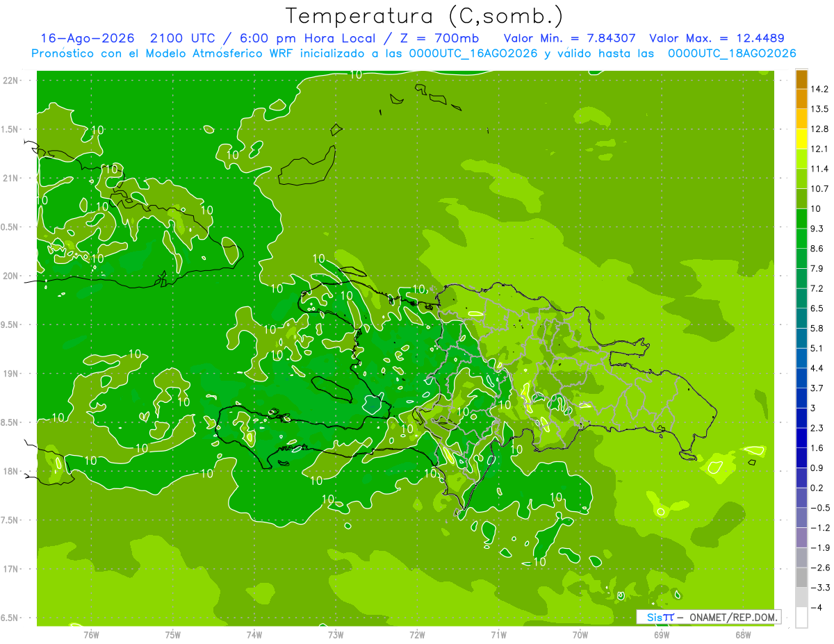Pick the purple swatch between -1.9 and -1.2
834x644 pixels.
[x=801, y=538]
